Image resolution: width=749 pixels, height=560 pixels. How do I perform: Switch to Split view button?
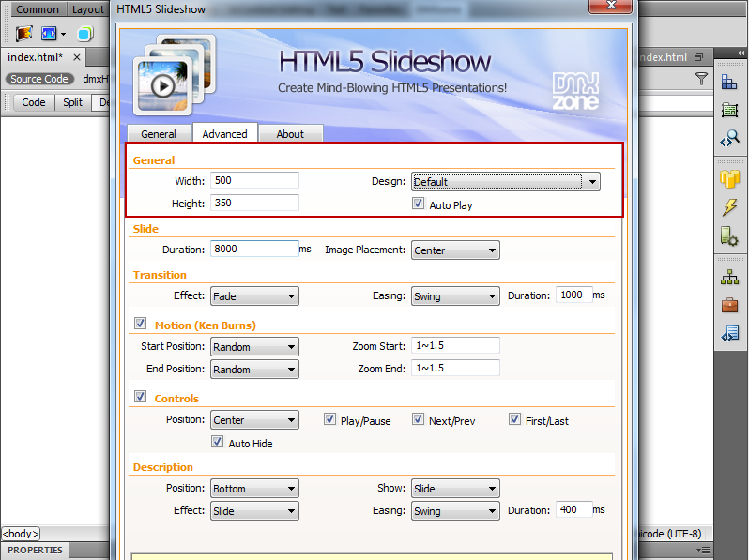pyautogui.click(x=72, y=102)
